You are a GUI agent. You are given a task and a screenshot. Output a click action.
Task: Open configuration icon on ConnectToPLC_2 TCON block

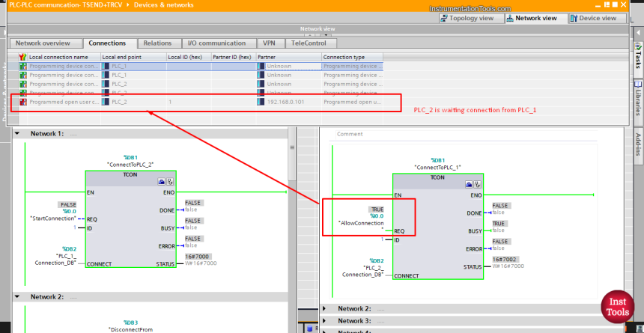162,182
